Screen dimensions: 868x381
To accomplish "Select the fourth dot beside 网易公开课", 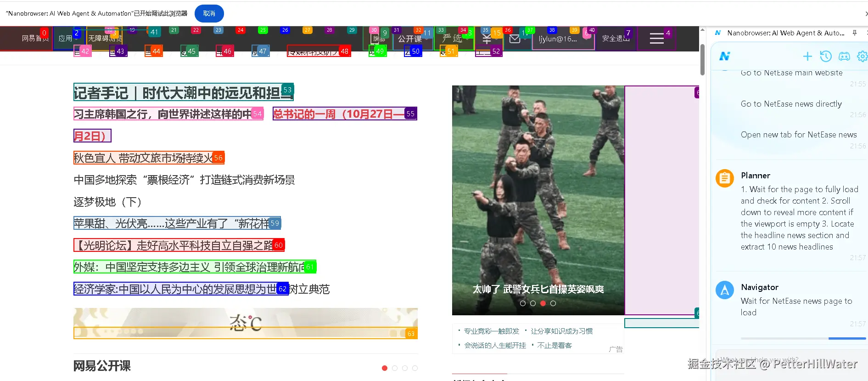I will click(x=415, y=368).
